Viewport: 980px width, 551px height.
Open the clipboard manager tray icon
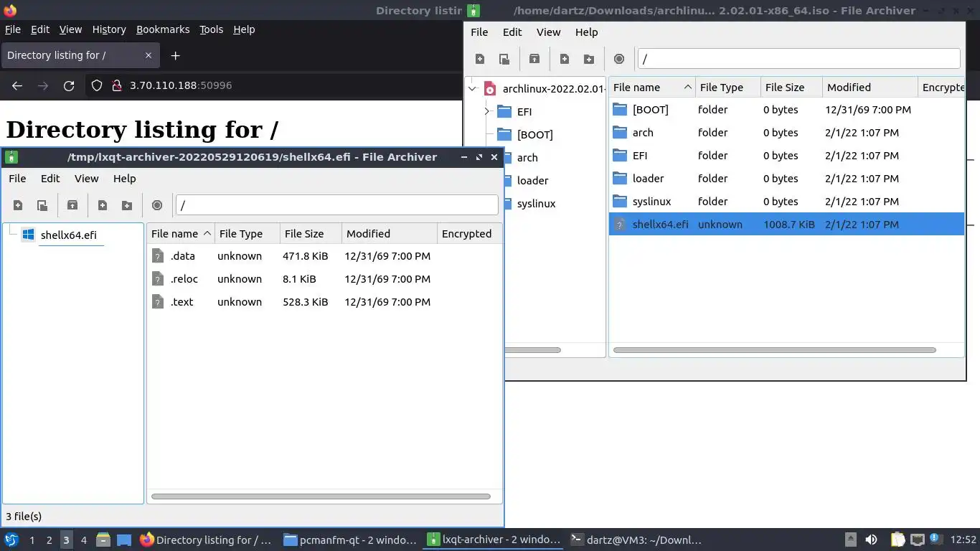tap(898, 540)
